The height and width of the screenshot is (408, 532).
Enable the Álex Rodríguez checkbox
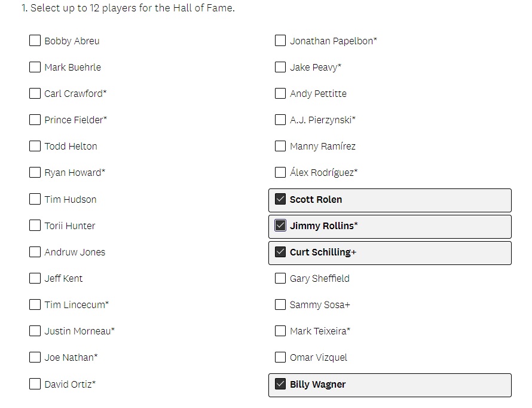[280, 172]
